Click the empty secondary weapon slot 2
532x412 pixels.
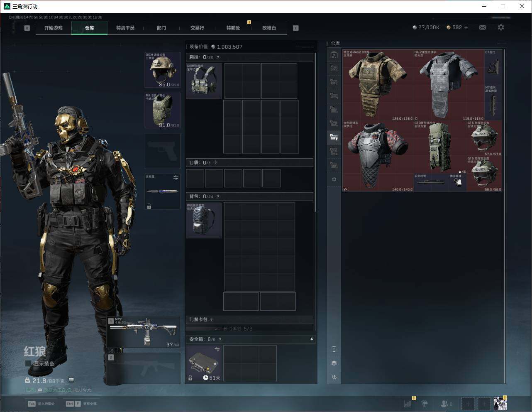pyautogui.click(x=144, y=369)
